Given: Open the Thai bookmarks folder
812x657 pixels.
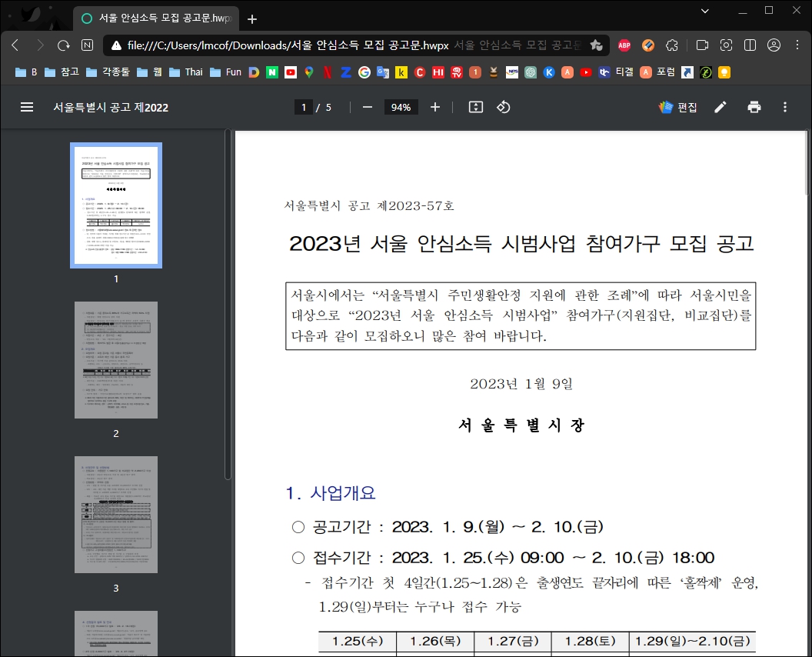Looking at the screenshot, I should [186, 72].
